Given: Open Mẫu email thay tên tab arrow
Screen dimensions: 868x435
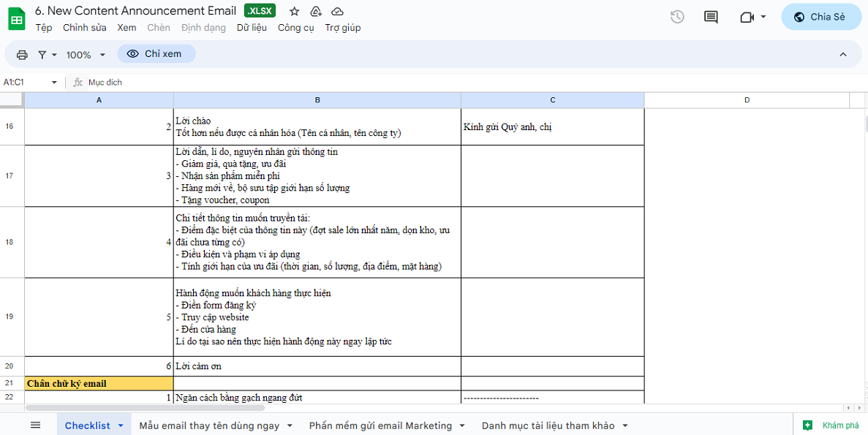Looking at the screenshot, I should coord(290,425).
